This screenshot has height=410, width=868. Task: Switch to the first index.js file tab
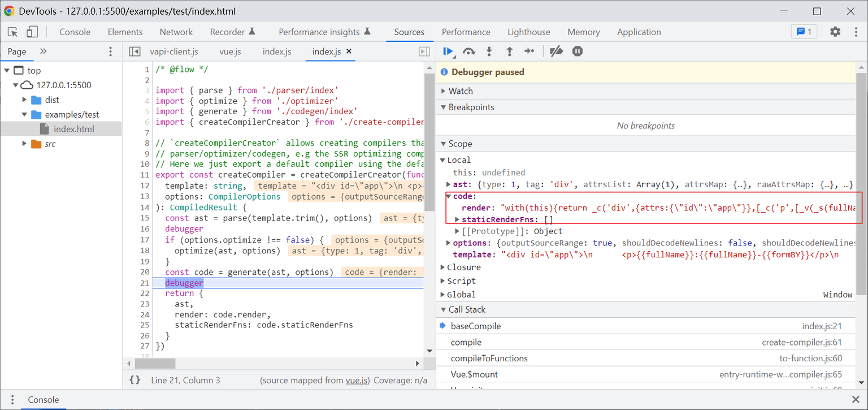[277, 51]
